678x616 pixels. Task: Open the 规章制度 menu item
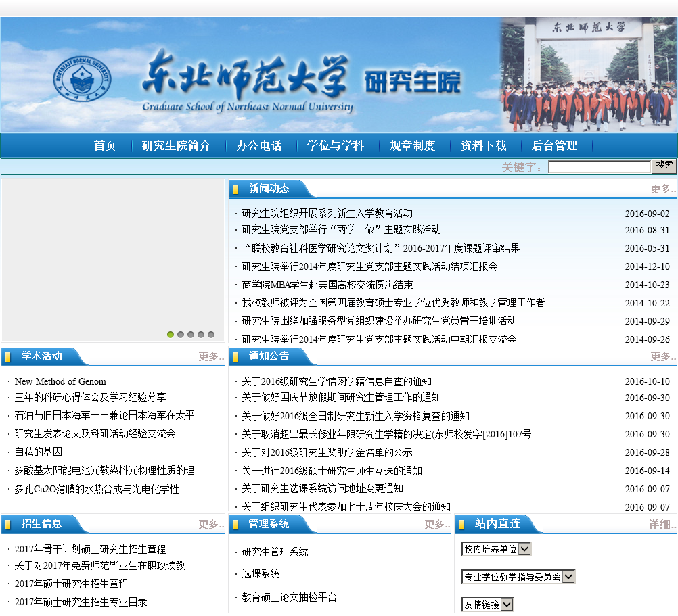click(412, 145)
